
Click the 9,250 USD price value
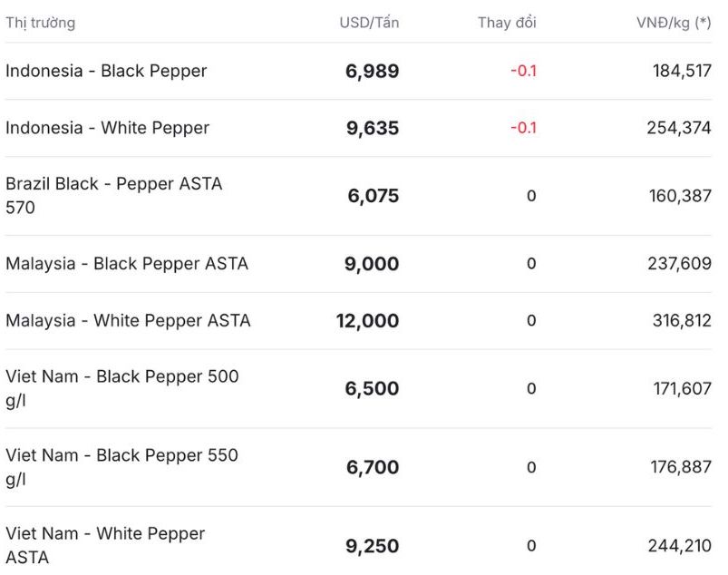click(372, 547)
